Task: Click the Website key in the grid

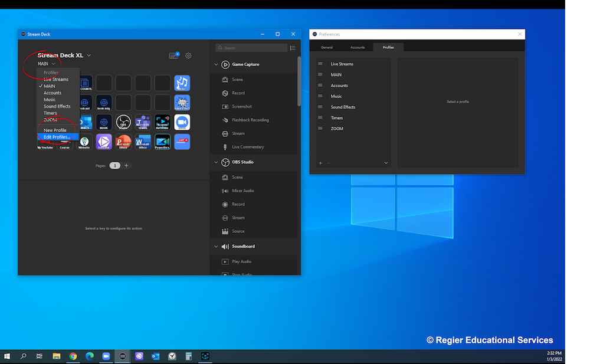Action: pyautogui.click(x=84, y=142)
